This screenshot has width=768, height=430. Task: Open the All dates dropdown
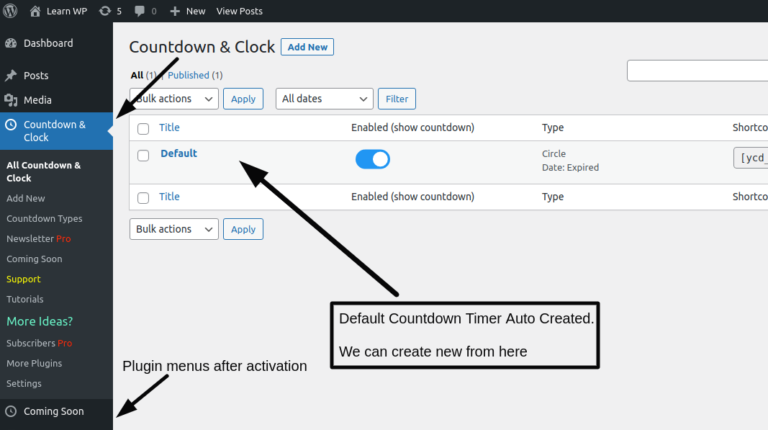coord(324,99)
